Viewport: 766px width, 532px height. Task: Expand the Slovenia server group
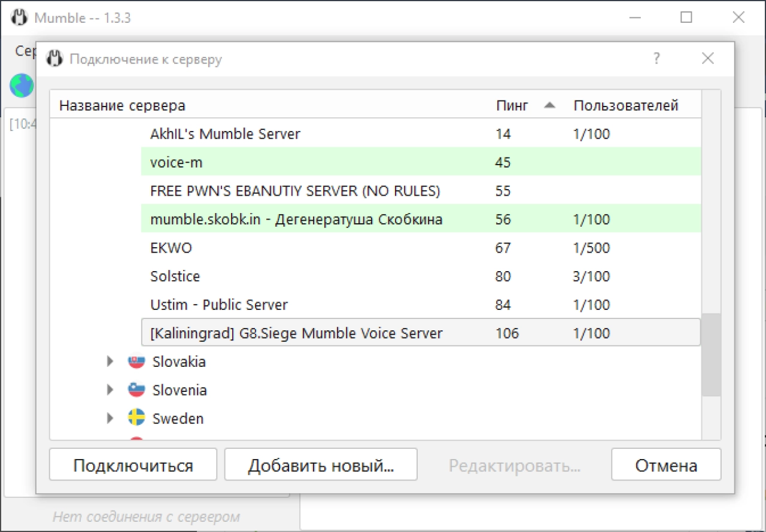point(110,390)
